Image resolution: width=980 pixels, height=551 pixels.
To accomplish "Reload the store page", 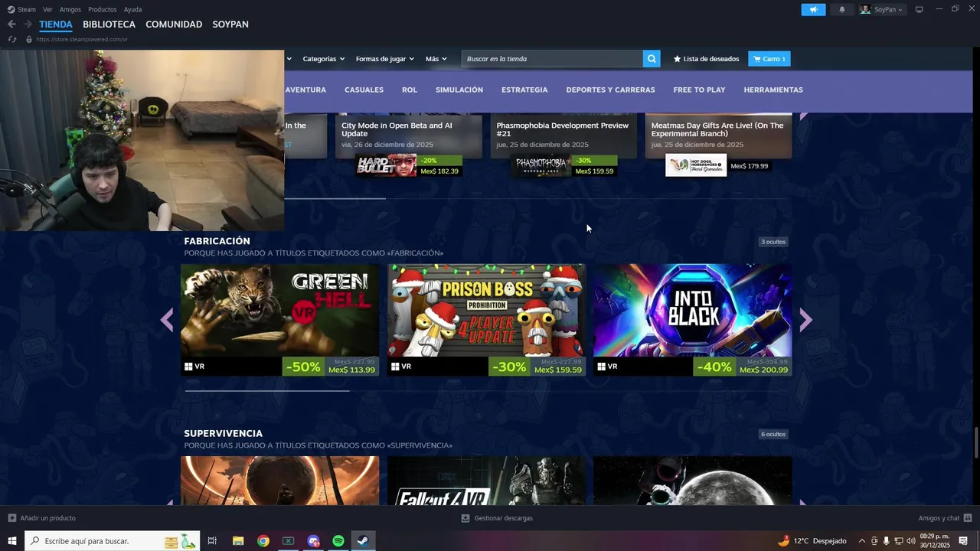I will pyautogui.click(x=12, y=39).
